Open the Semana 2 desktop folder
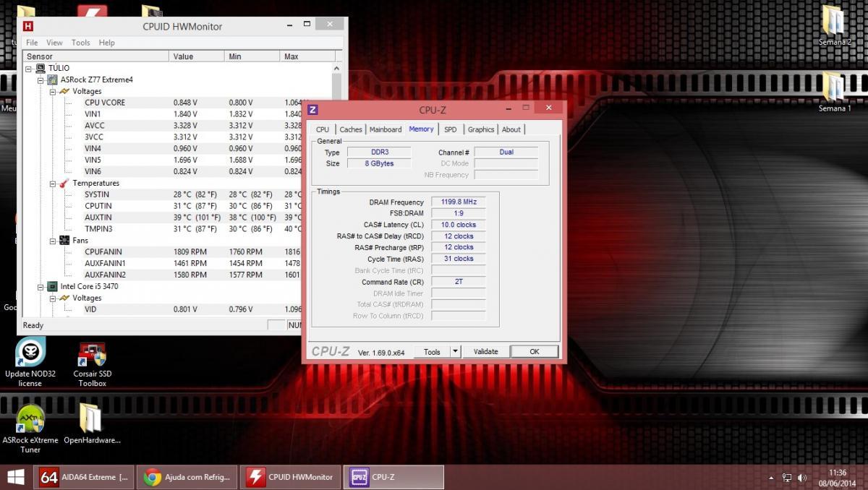The width and height of the screenshot is (868, 490). 834,26
